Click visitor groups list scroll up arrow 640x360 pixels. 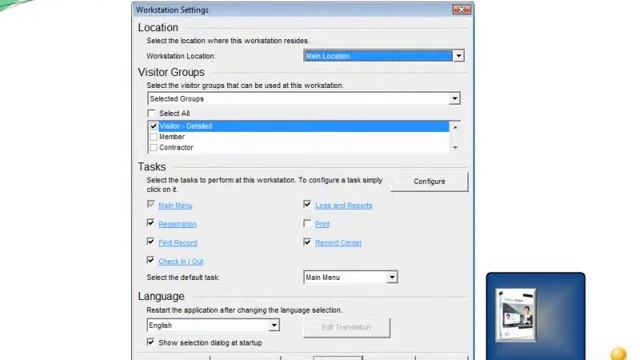455,127
